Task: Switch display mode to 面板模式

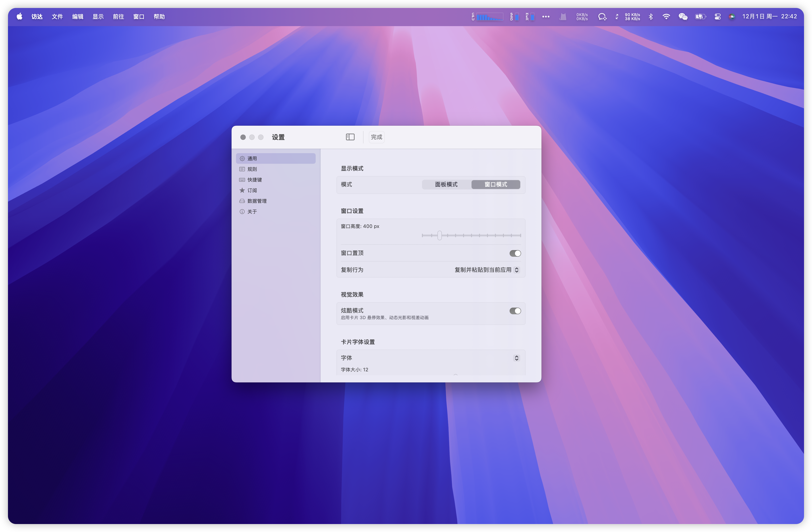Action: tap(446, 185)
